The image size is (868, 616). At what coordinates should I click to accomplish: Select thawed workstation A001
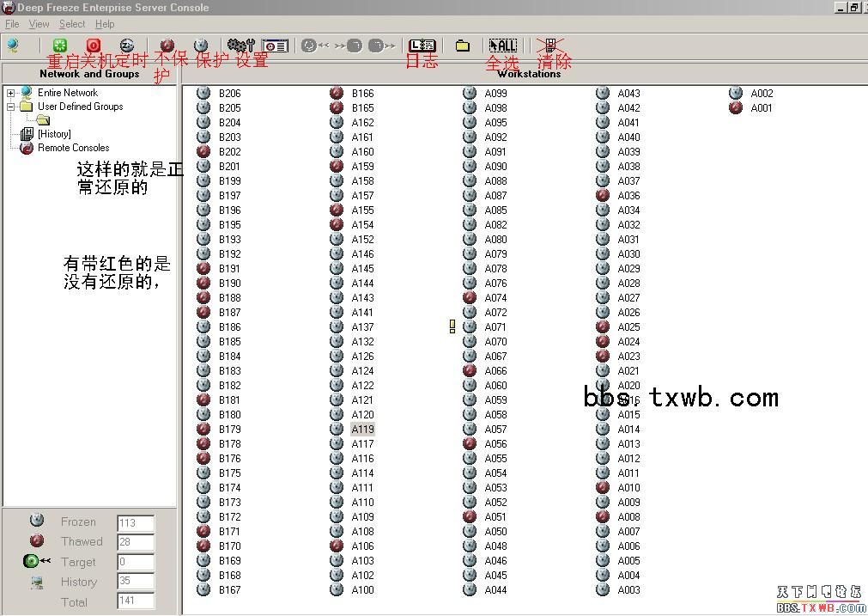[761, 108]
